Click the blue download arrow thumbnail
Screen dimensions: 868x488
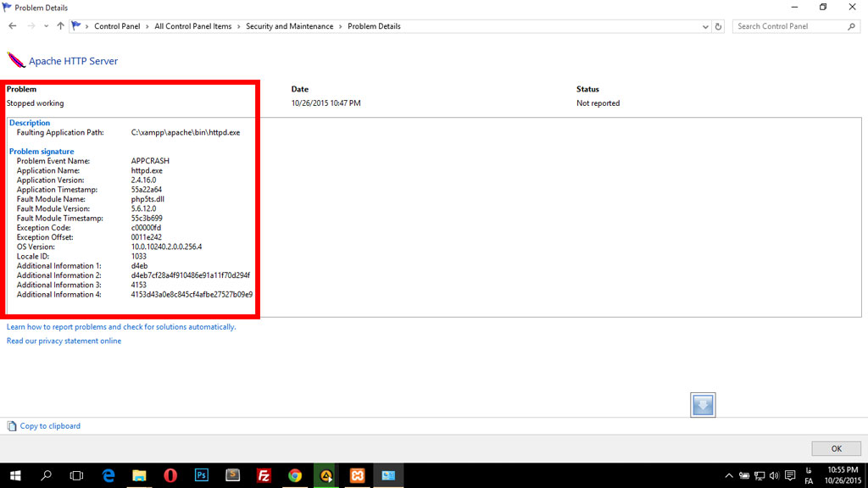coord(703,405)
